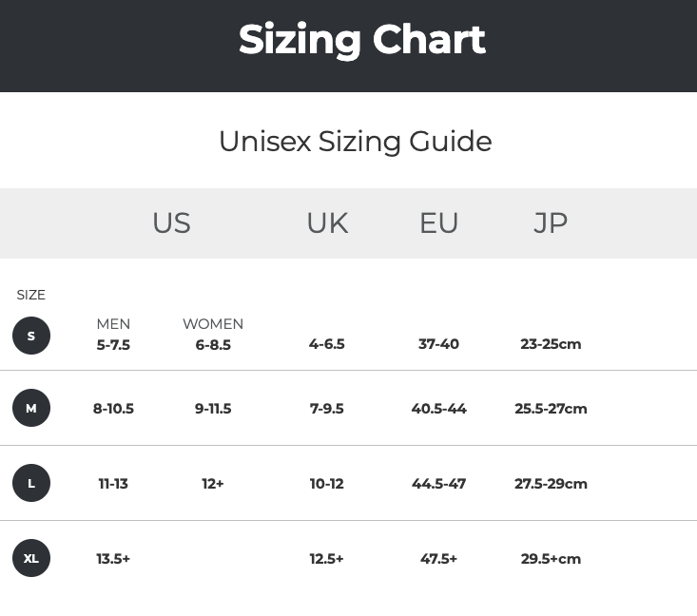
Task: Select the L size circle badge
Action: pyautogui.click(x=31, y=483)
